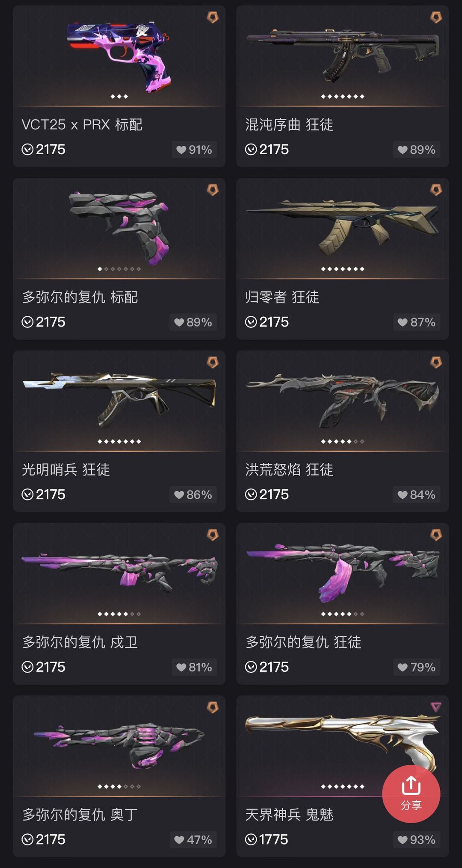
Task: Open the 光明哨兵 狂徒 rifle image
Action: [x=119, y=400]
